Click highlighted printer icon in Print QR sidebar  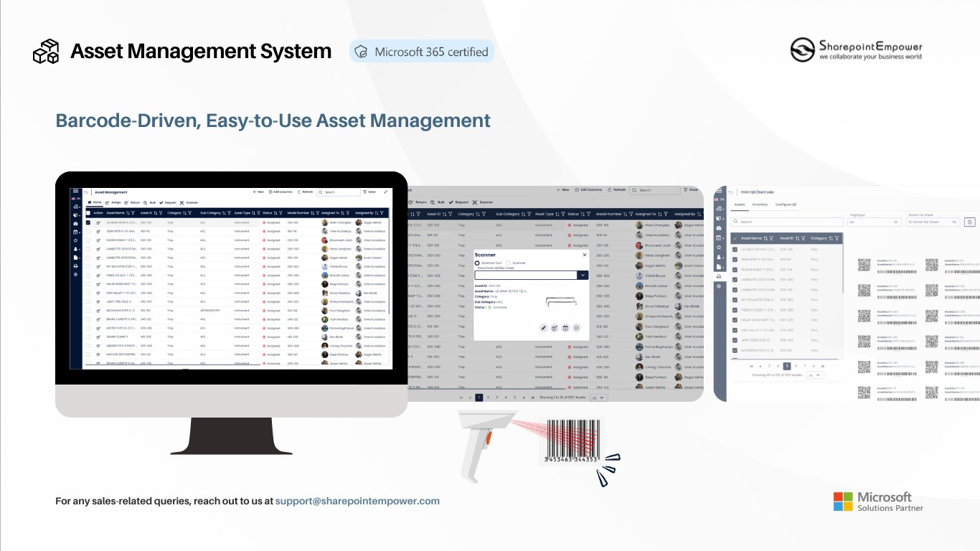coord(719,277)
